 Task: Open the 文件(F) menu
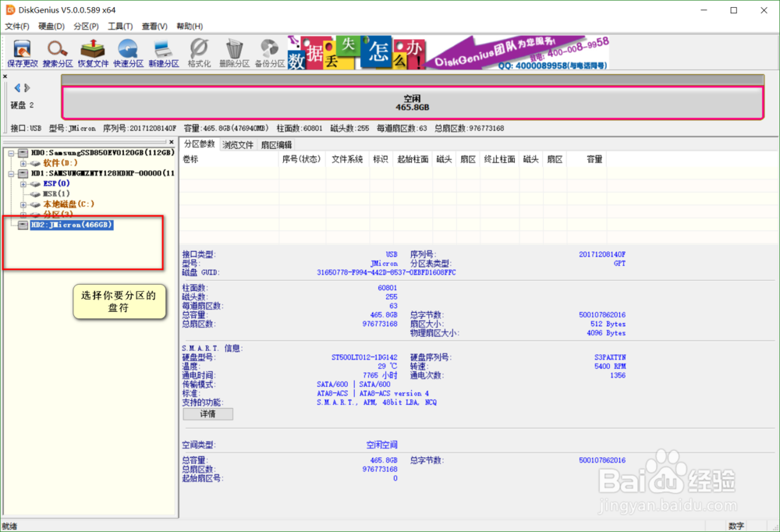click(x=17, y=27)
